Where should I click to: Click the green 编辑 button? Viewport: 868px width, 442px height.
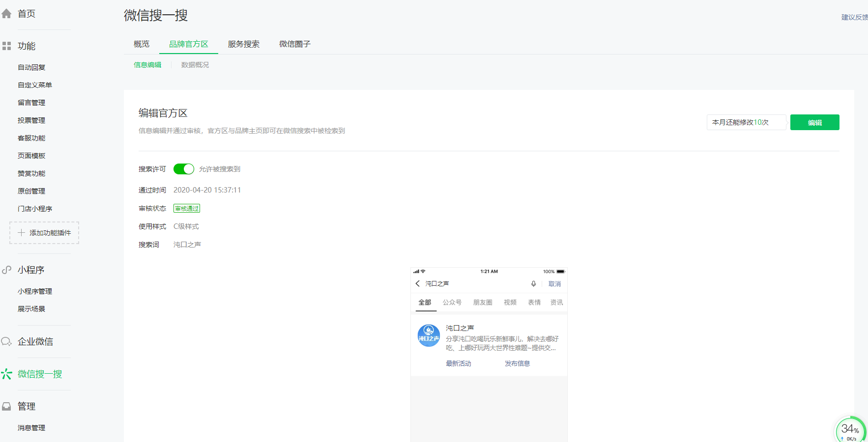tap(815, 122)
